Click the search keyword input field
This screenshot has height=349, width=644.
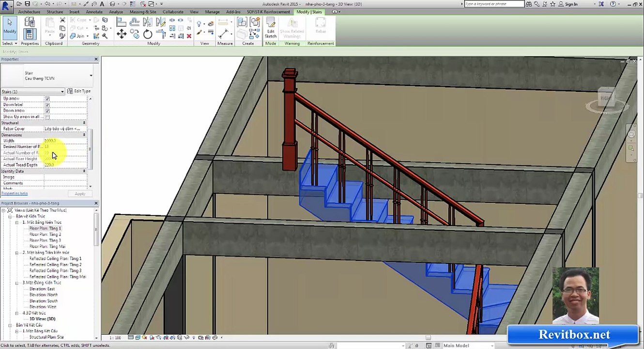click(x=494, y=4)
